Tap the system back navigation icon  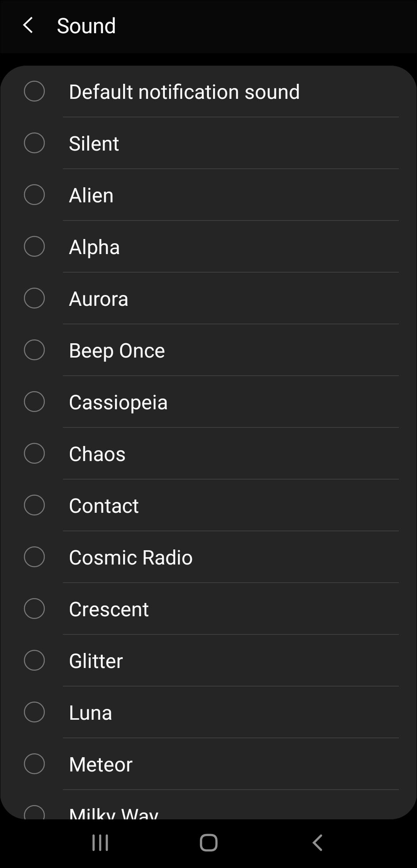[x=317, y=843]
